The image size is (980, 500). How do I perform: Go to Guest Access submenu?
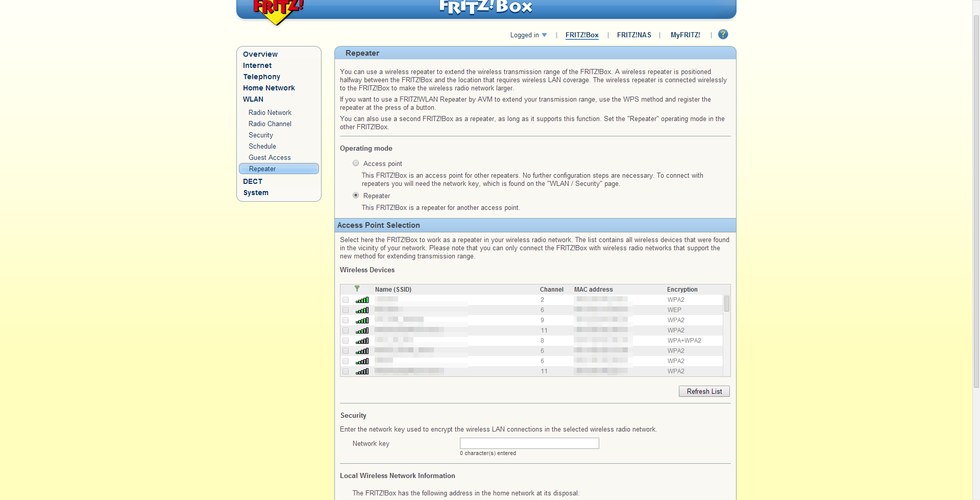[269, 157]
